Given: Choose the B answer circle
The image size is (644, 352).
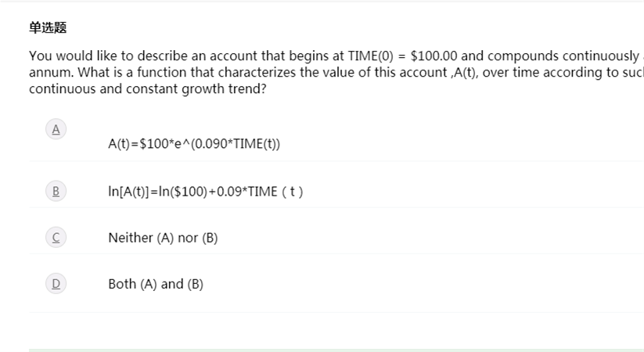Looking at the screenshot, I should pos(56,191).
